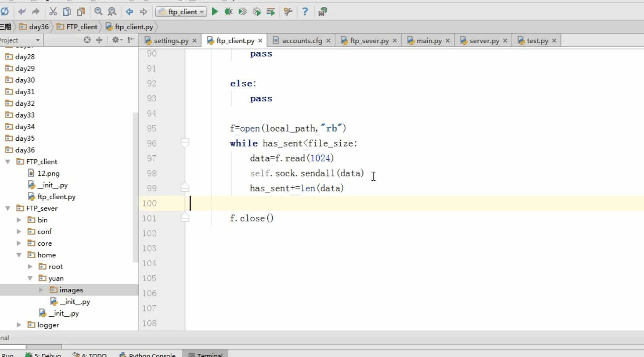Click the day36 breadcrumb
The image size is (644, 357).
pyautogui.click(x=34, y=27)
